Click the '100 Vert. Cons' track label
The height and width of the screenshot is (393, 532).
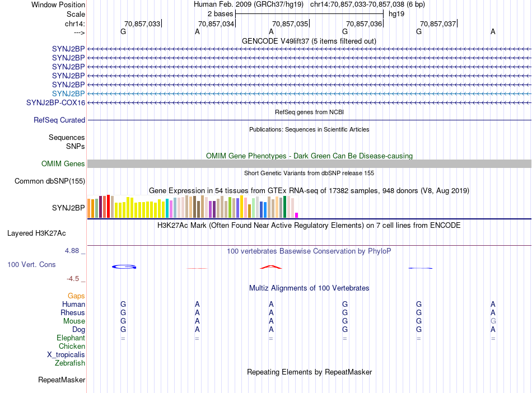pos(31,264)
